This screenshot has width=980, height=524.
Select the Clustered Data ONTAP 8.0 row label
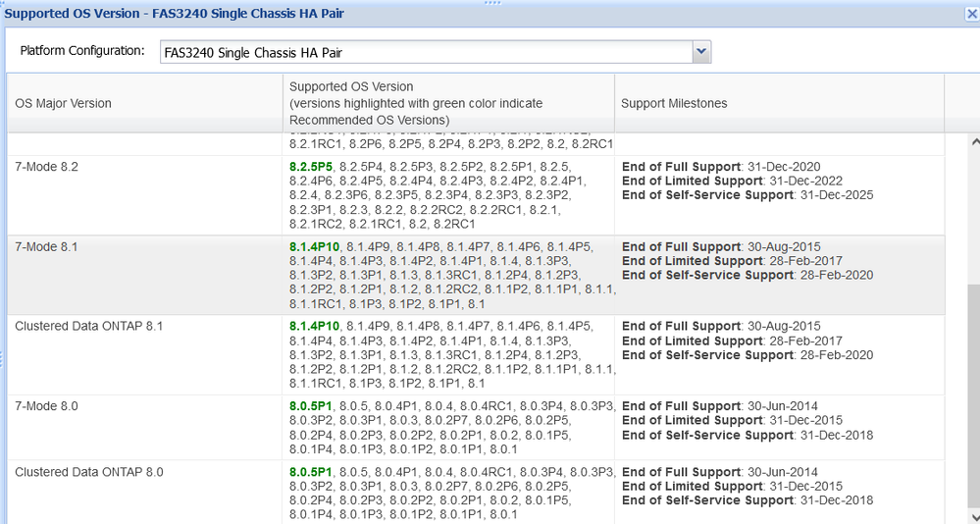point(88,472)
